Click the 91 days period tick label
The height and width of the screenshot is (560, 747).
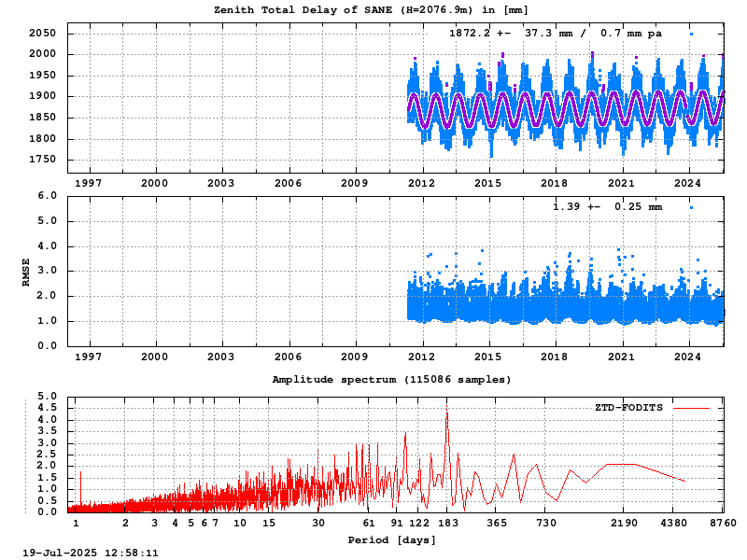coord(397,524)
